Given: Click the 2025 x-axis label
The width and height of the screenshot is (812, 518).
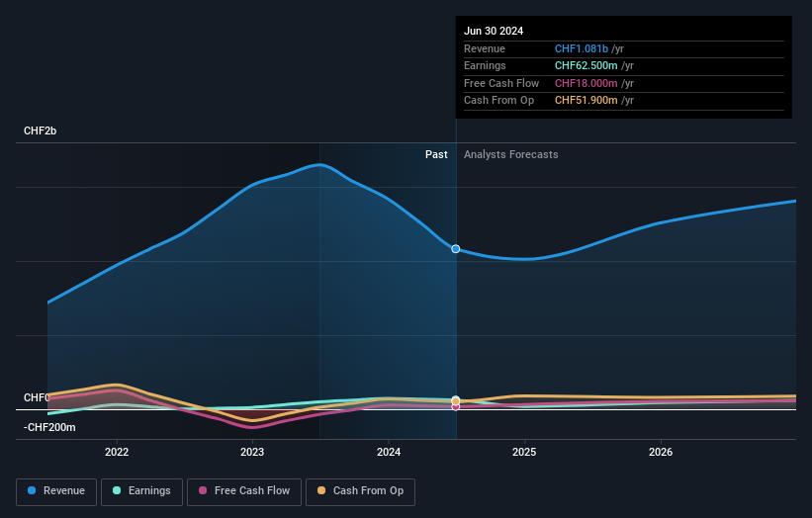Looking at the screenshot, I should coord(524,452).
